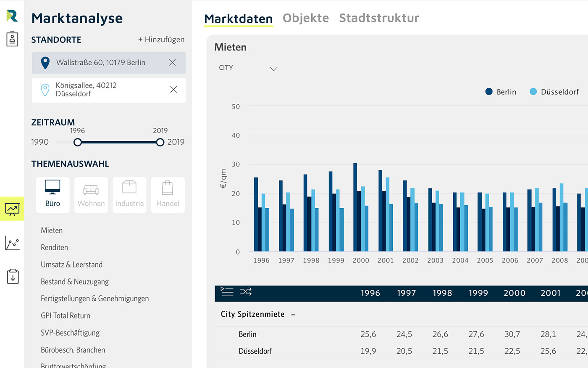Click the list view icon in table header
Image resolution: width=588 pixels, height=368 pixels.
click(x=227, y=291)
